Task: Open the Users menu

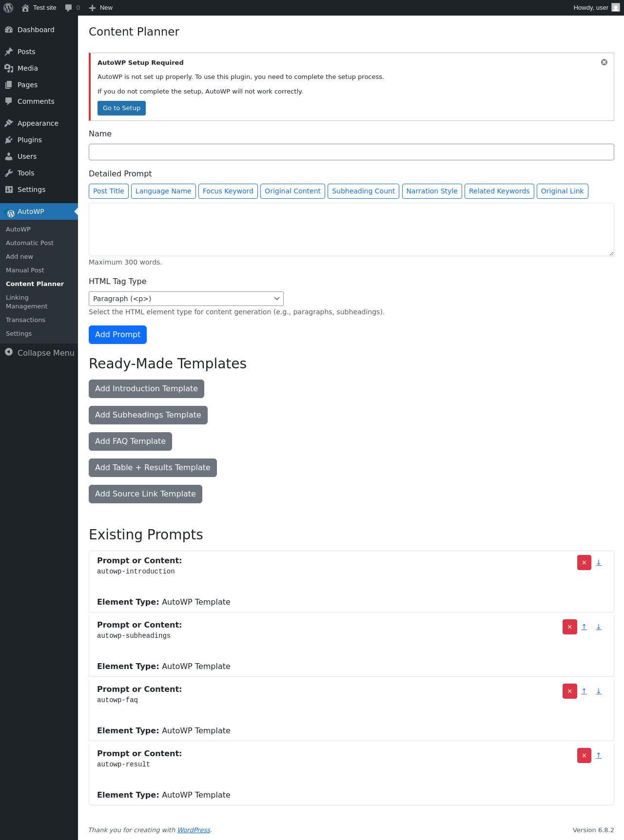Action: 39,156
